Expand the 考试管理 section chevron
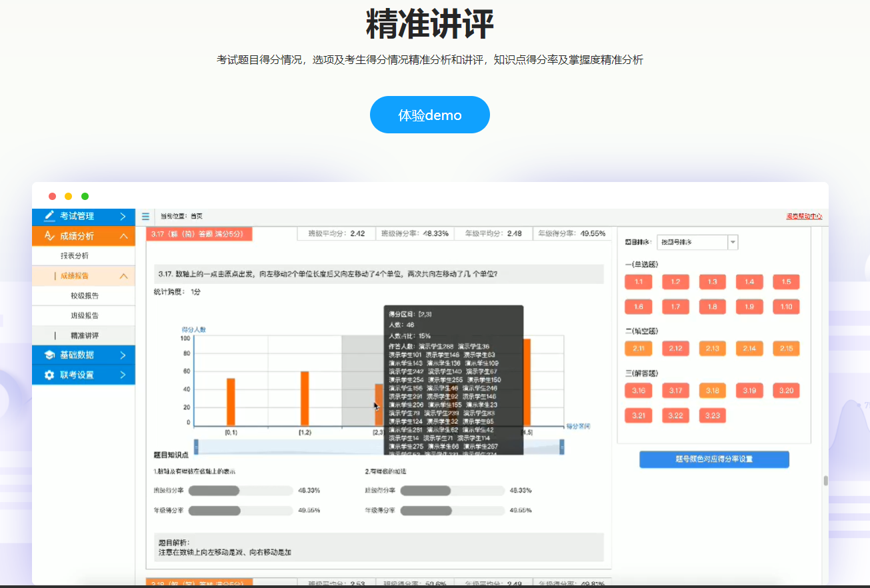The width and height of the screenshot is (870, 588). pos(123,216)
